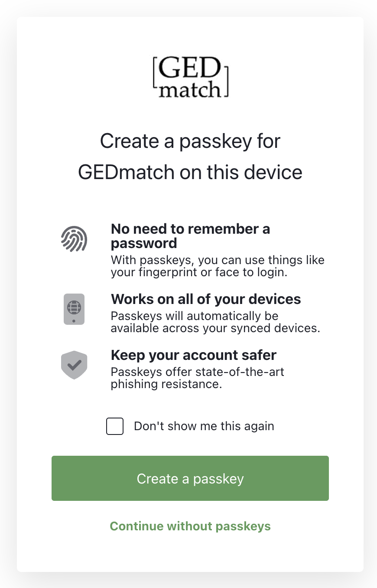Viewport: 377px width, 588px height.
Task: Click the "phishing resistance." text line
Action: pos(166,384)
